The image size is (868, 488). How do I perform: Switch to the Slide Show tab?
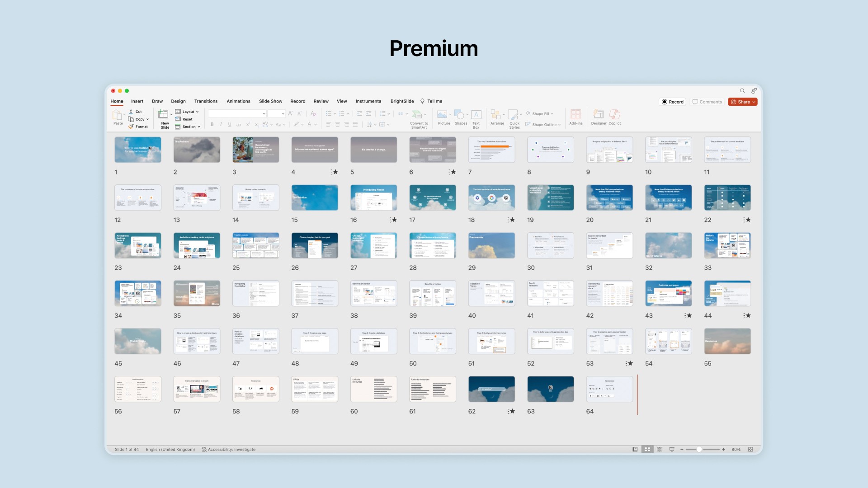(x=270, y=101)
